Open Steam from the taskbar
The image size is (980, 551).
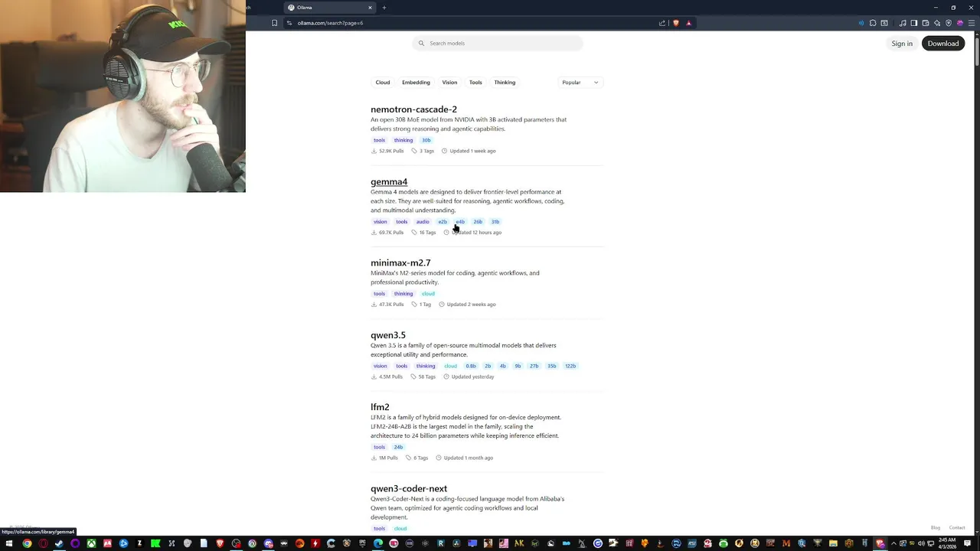(x=59, y=543)
